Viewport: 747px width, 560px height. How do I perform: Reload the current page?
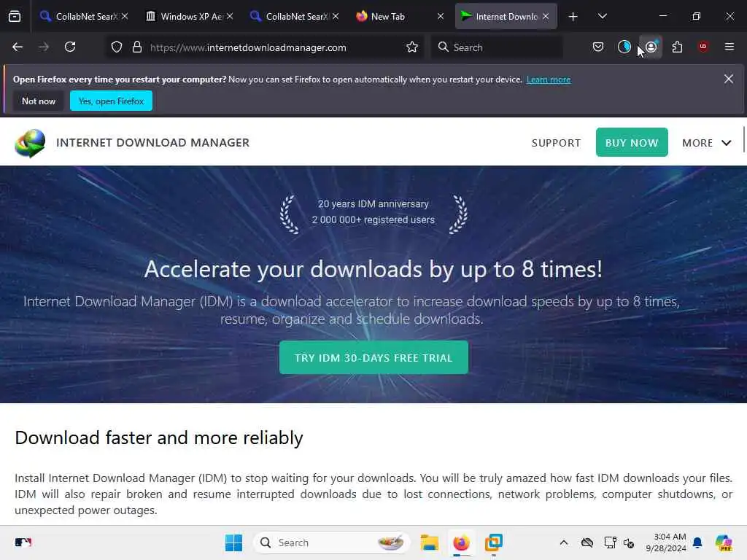coord(70,47)
